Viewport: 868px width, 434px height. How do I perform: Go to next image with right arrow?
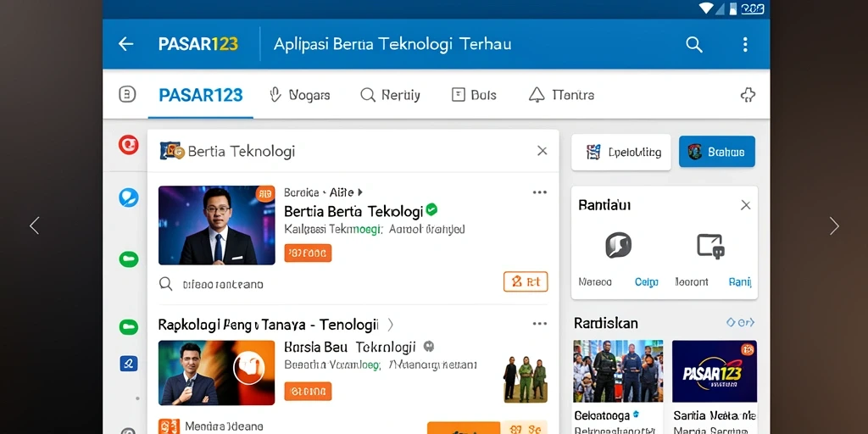click(834, 225)
